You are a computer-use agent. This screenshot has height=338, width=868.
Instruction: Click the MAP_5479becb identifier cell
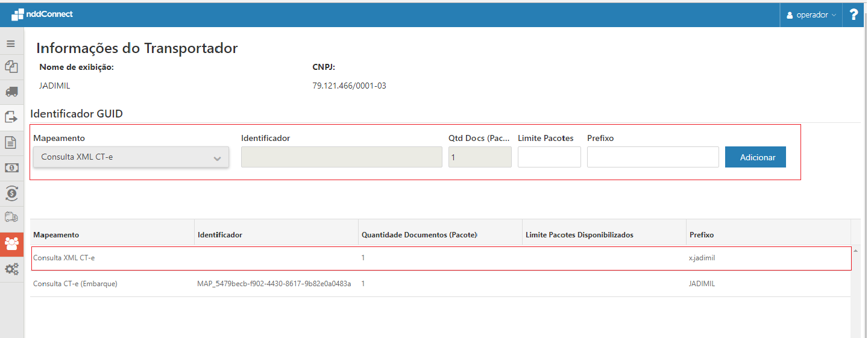274,283
